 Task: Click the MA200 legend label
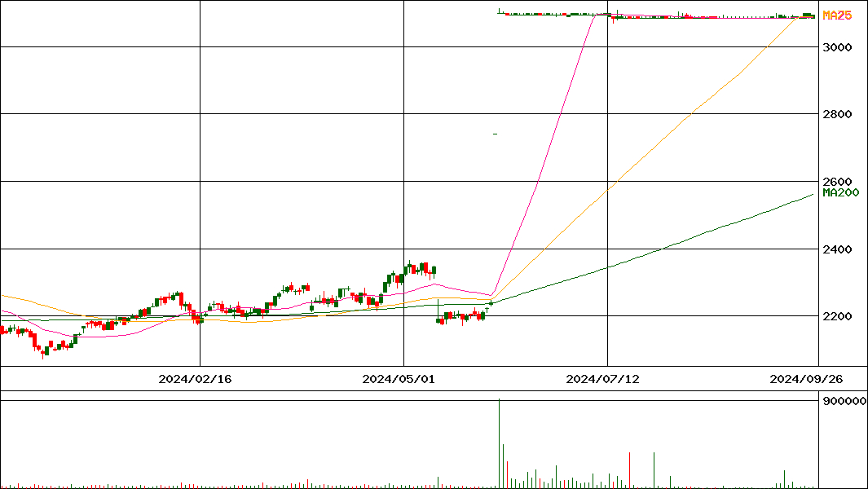(x=841, y=192)
